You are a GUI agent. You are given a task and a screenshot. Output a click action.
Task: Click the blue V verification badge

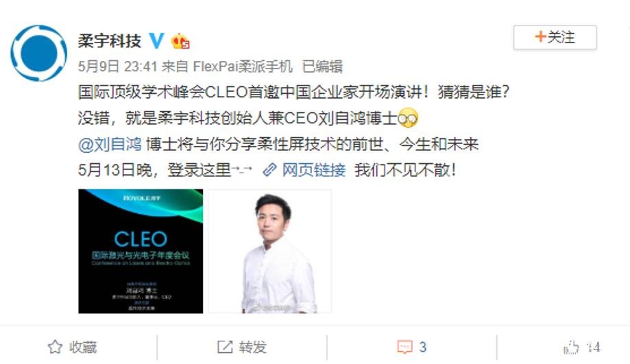[156, 40]
